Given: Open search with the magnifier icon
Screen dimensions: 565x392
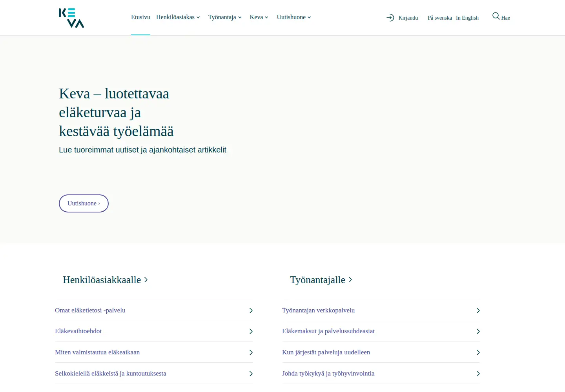Looking at the screenshot, I should point(496,16).
